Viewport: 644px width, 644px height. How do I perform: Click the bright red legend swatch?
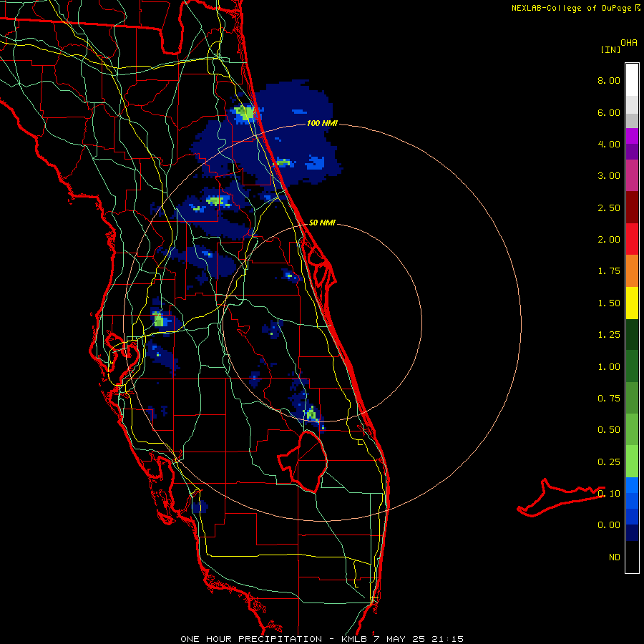click(x=632, y=239)
